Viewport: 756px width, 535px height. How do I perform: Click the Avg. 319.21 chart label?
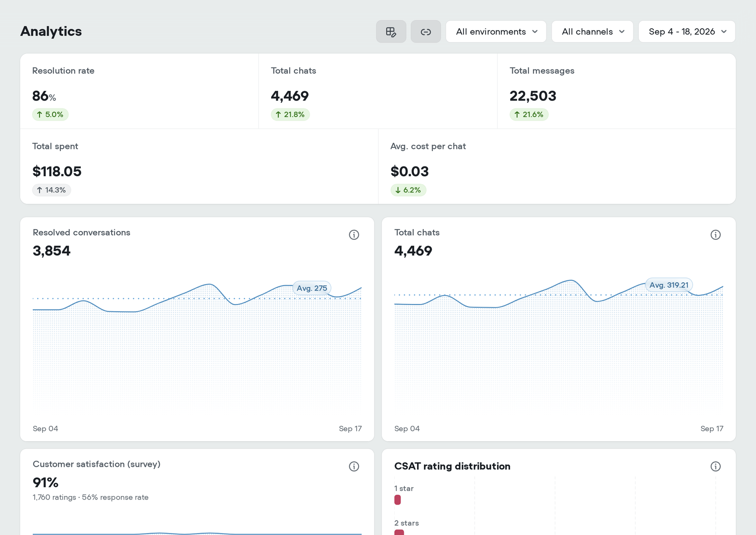669,285
